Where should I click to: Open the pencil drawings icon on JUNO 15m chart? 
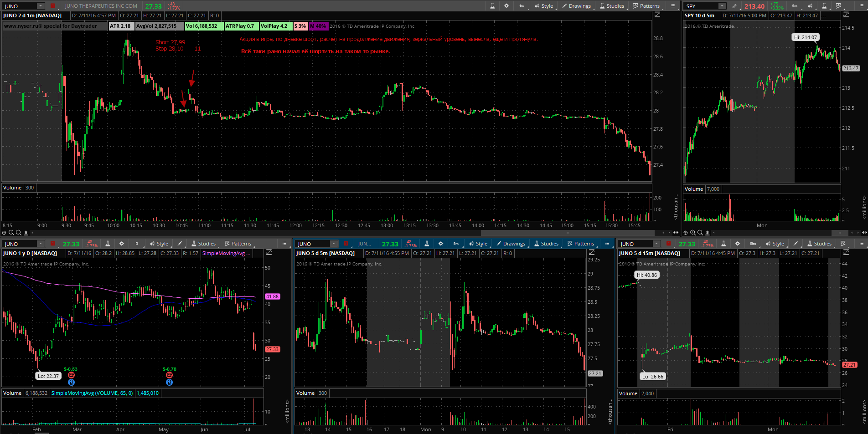click(796, 244)
